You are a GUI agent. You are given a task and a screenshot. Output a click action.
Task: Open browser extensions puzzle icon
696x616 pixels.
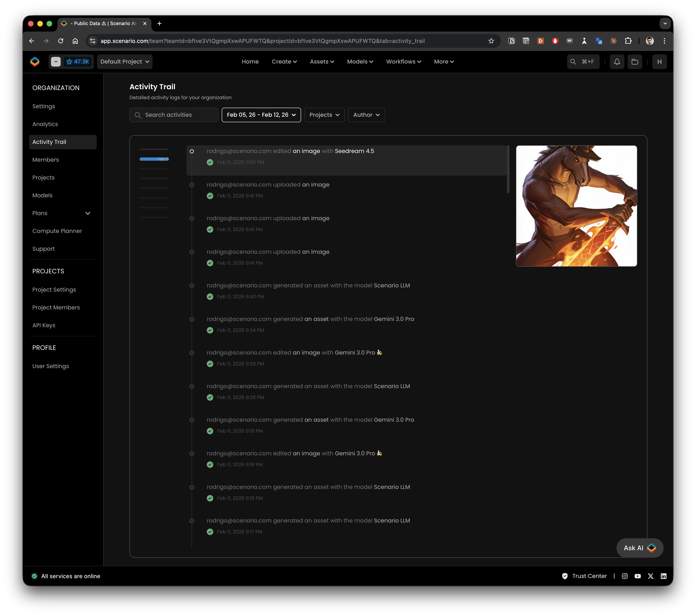click(x=628, y=41)
